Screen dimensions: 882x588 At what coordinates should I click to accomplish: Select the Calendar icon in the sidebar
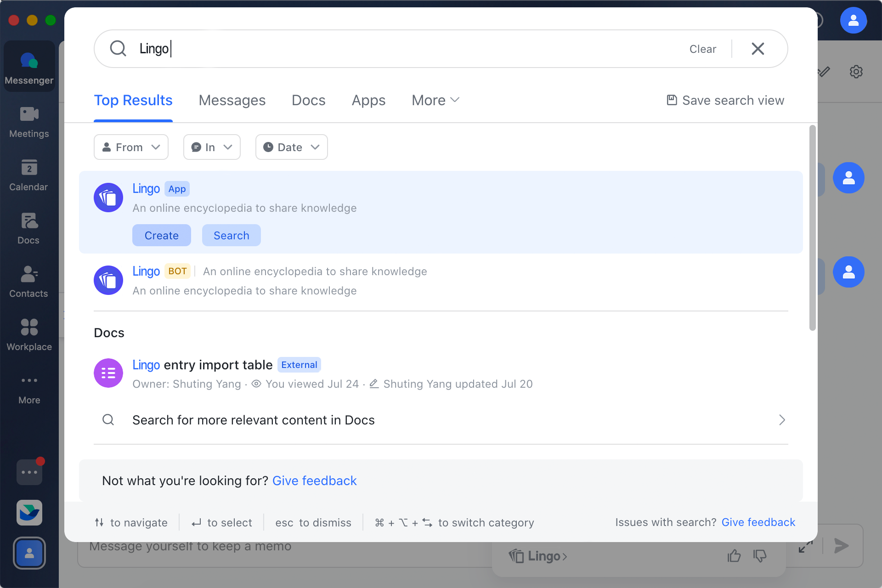coord(29,175)
